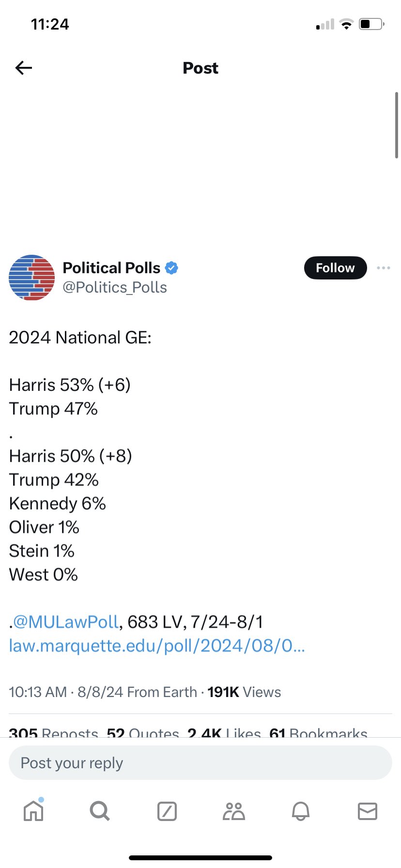This screenshot has height=868, width=401.
Task: Tap the back arrow icon
Action: (x=24, y=68)
